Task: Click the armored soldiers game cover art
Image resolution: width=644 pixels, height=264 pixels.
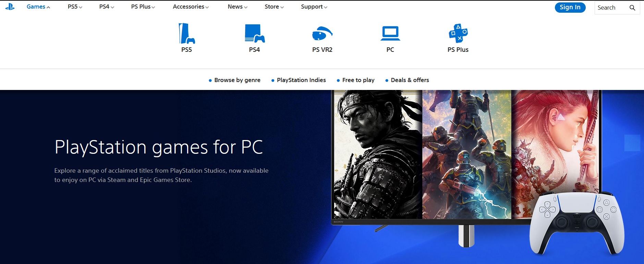Action: click(467, 154)
